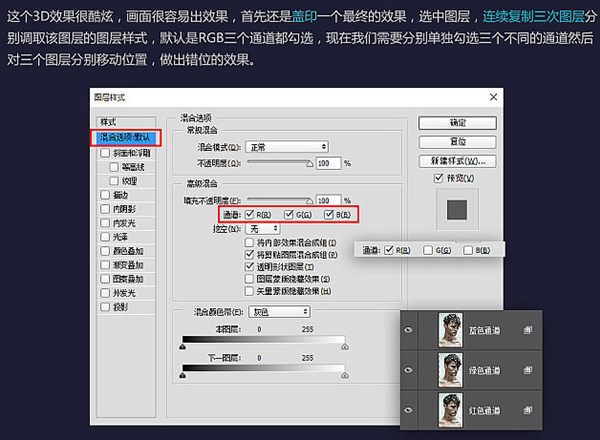The width and height of the screenshot is (600, 440).
Task: Enable the 斜面和浮雕 style checkbox
Action: pyautogui.click(x=105, y=153)
